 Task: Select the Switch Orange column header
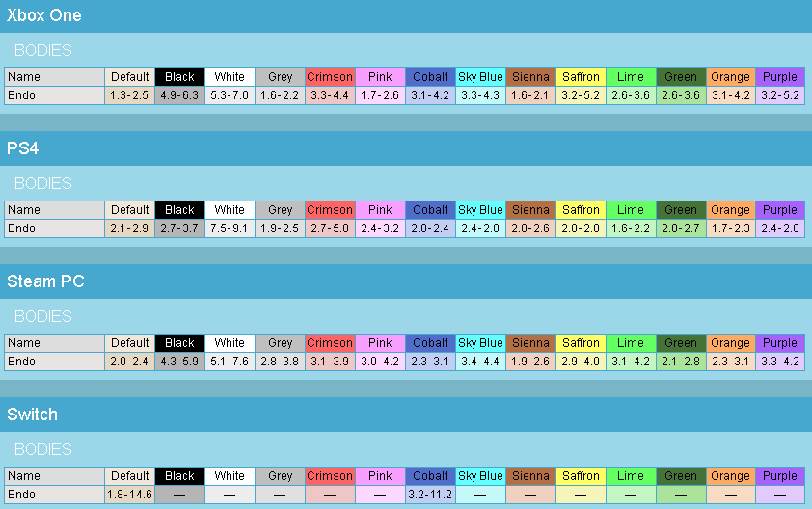(731, 476)
